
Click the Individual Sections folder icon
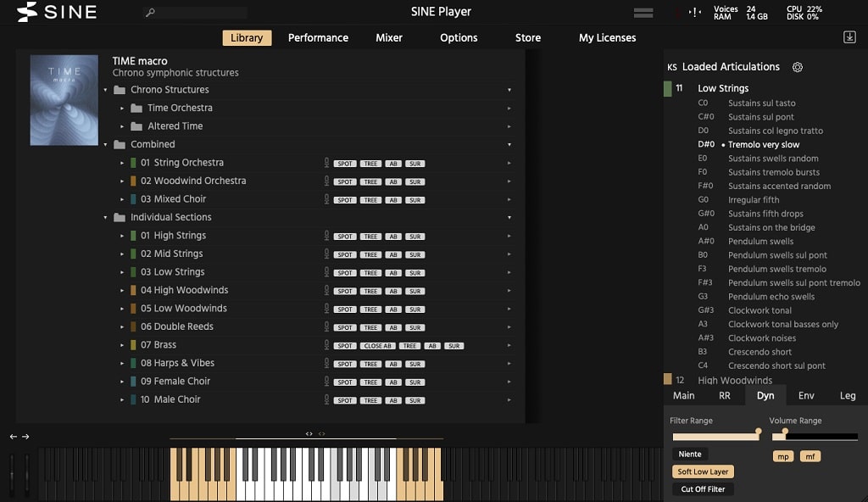pos(119,217)
